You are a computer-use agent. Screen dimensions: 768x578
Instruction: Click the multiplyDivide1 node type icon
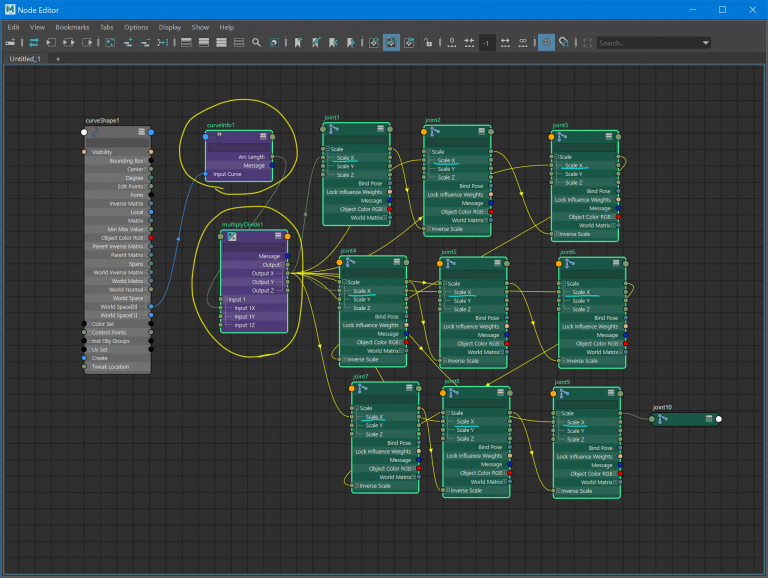pyautogui.click(x=232, y=237)
